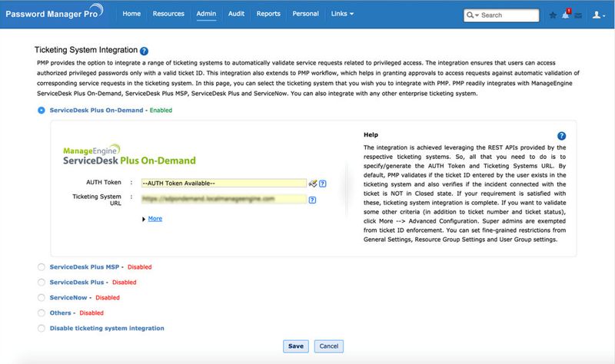Select ServiceDesk Plus radio button
This screenshot has width=615, height=364.
(x=42, y=282)
